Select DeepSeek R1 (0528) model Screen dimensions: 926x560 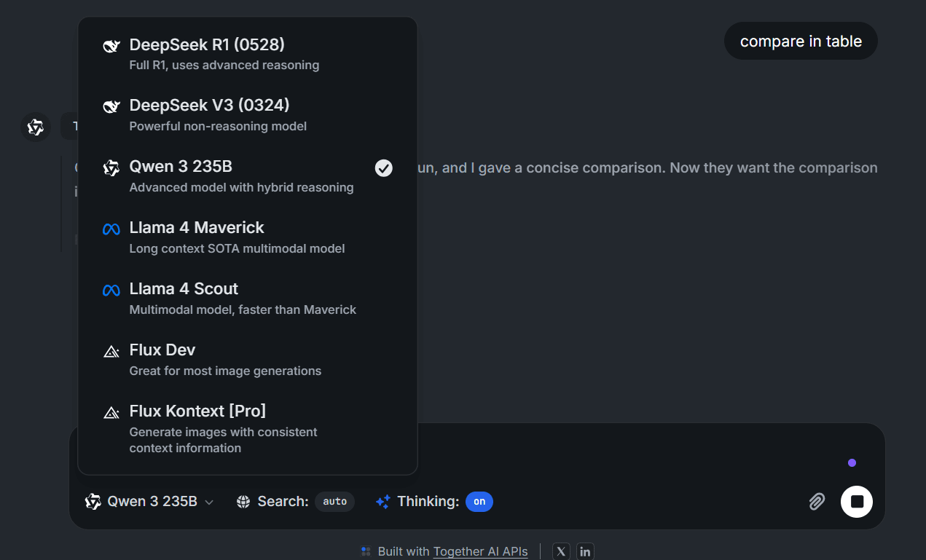(x=247, y=54)
